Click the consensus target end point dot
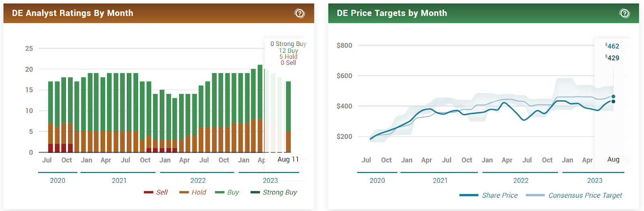This screenshot has height=211, width=644. (x=613, y=97)
